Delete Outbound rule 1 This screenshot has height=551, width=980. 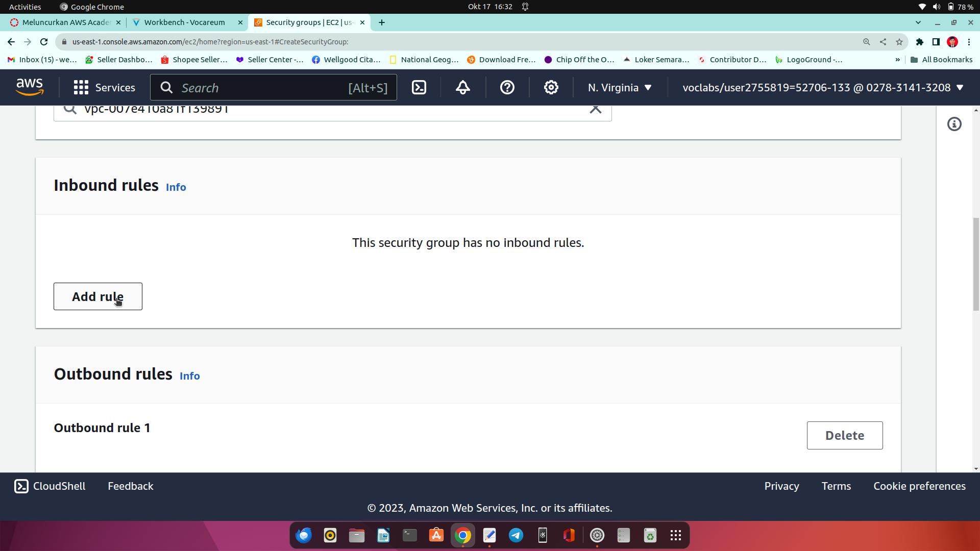(844, 435)
